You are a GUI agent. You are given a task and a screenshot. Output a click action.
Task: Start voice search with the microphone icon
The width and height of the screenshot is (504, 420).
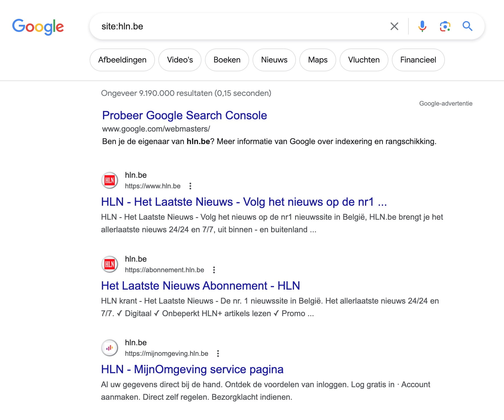coord(422,26)
